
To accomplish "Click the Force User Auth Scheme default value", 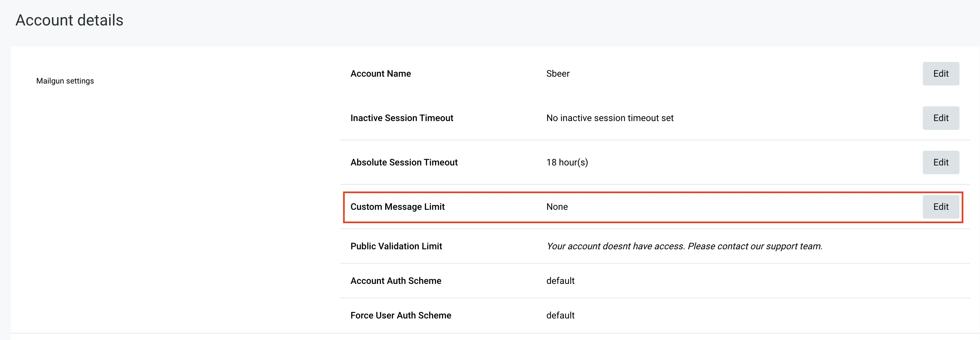I will (x=561, y=316).
